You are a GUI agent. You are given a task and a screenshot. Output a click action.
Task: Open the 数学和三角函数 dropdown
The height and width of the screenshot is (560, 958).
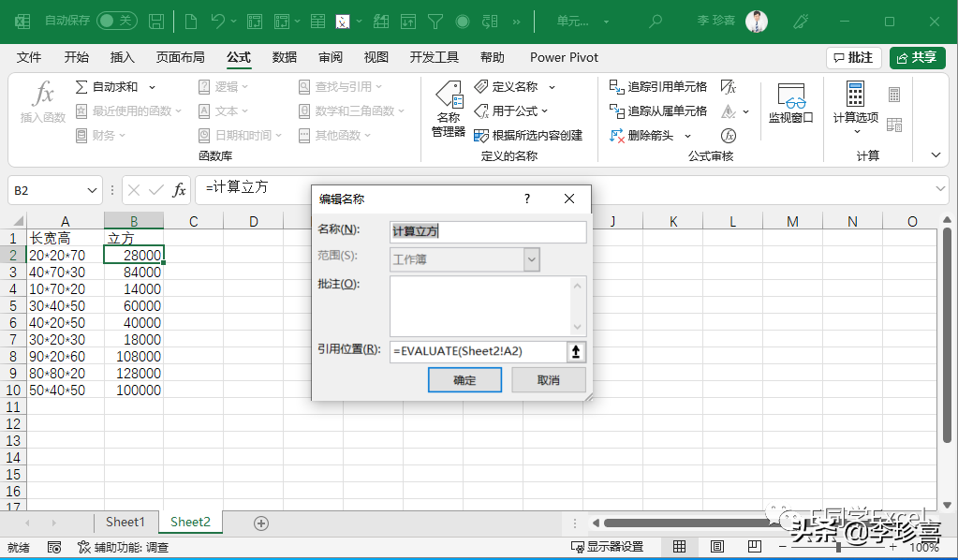[x=352, y=111]
